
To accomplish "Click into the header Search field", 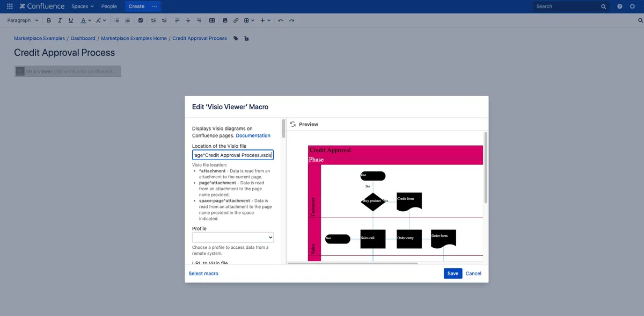I will [x=571, y=6].
